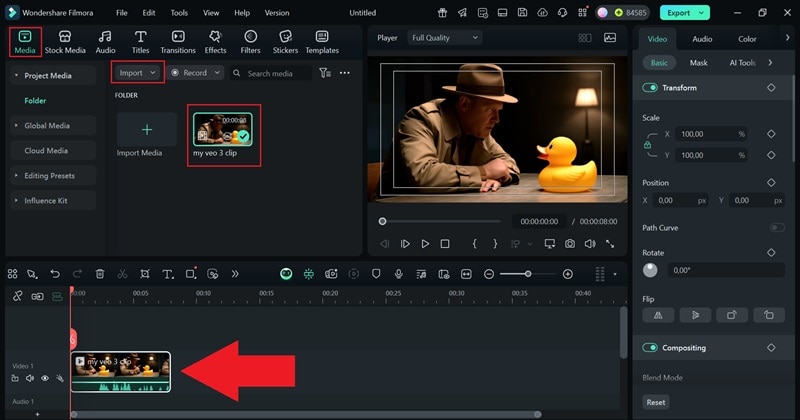
Task: Open the voiceover microphone tool
Action: click(x=398, y=274)
